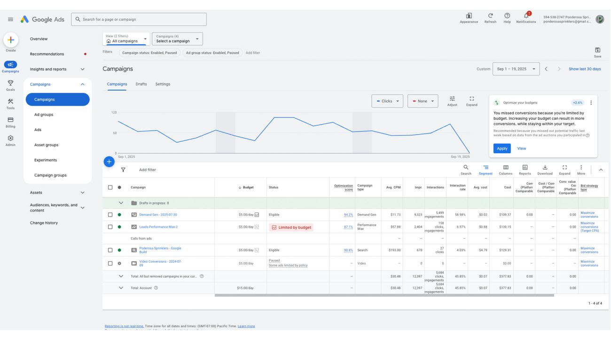611x364 pixels.
Task: Switch to the Settings tab
Action: (x=163, y=84)
